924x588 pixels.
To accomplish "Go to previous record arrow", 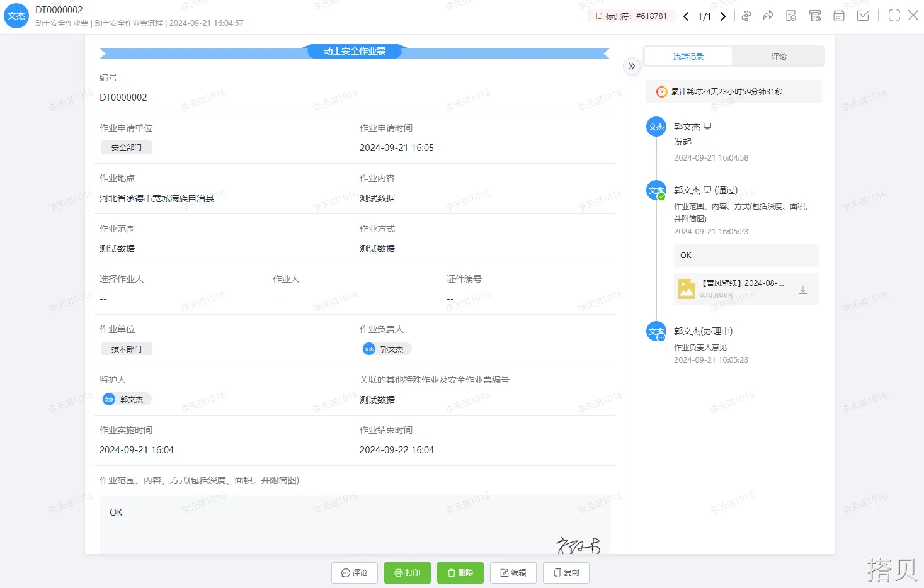I will click(686, 16).
